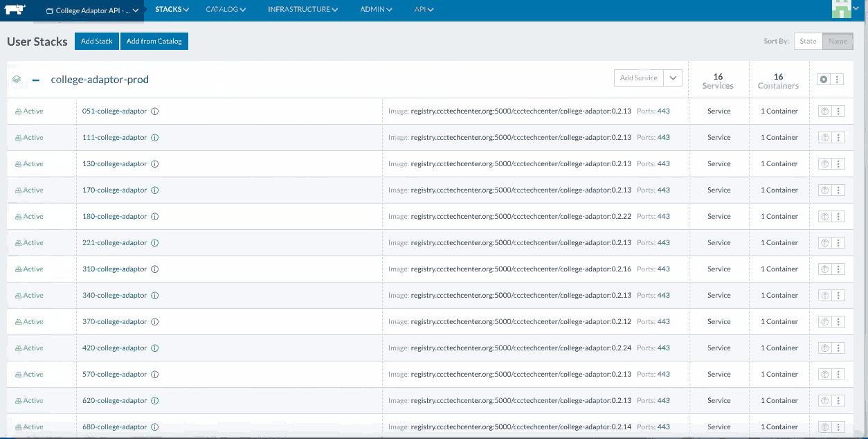Collapse the college-adaptor-prod stack
The height and width of the screenshot is (439, 868).
(36, 80)
